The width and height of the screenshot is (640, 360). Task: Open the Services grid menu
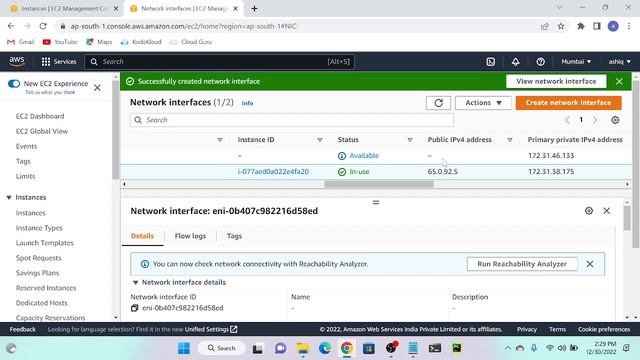(x=59, y=62)
